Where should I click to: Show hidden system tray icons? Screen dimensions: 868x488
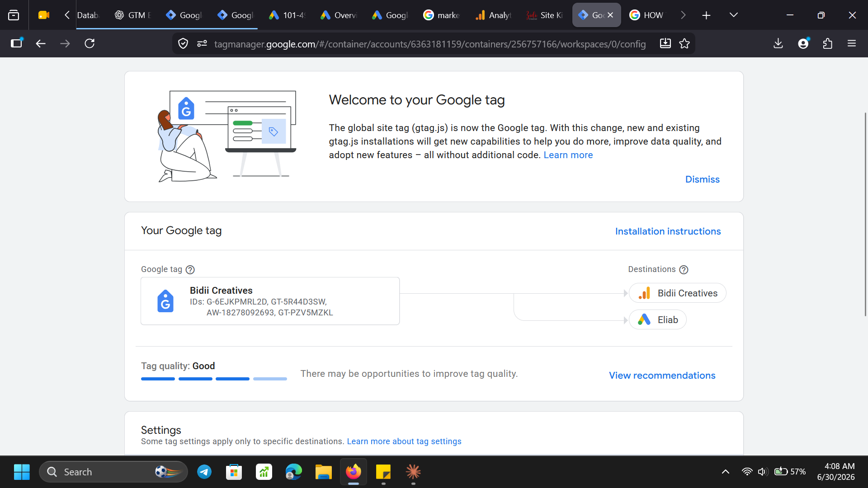tap(725, 472)
